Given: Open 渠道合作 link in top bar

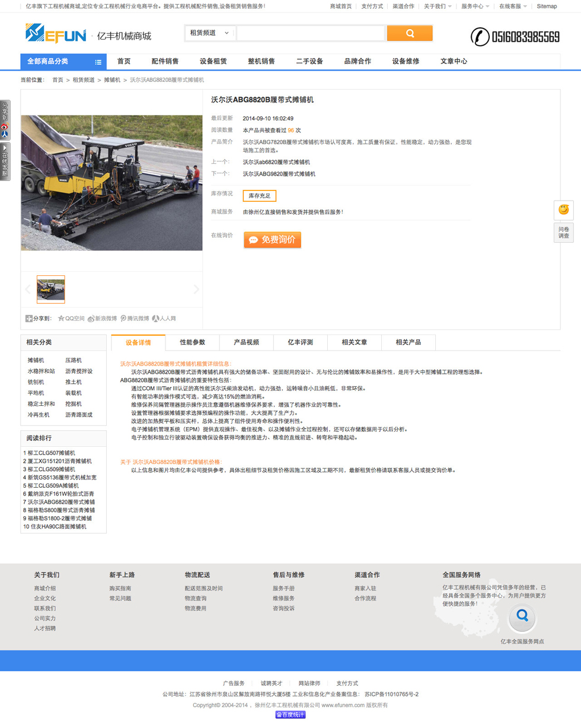Looking at the screenshot, I should pyautogui.click(x=404, y=6).
